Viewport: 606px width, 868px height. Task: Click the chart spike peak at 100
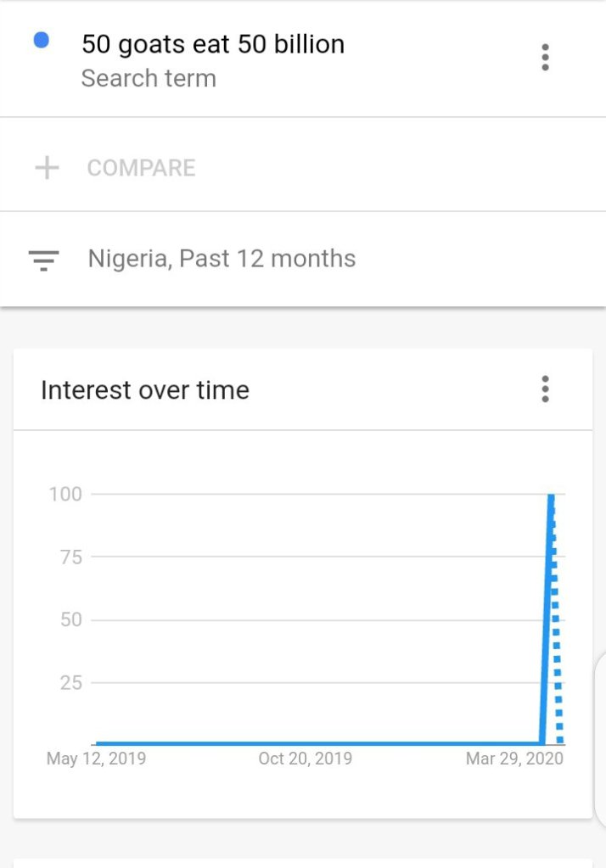551,496
